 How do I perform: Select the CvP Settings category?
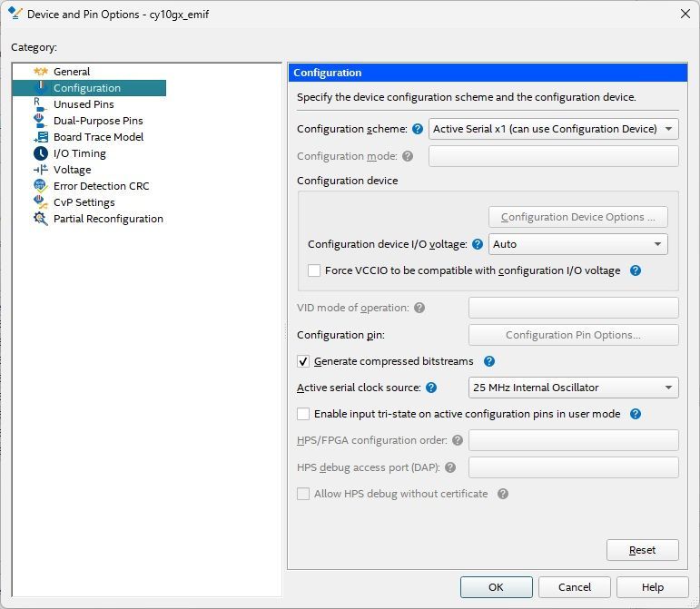coord(84,202)
